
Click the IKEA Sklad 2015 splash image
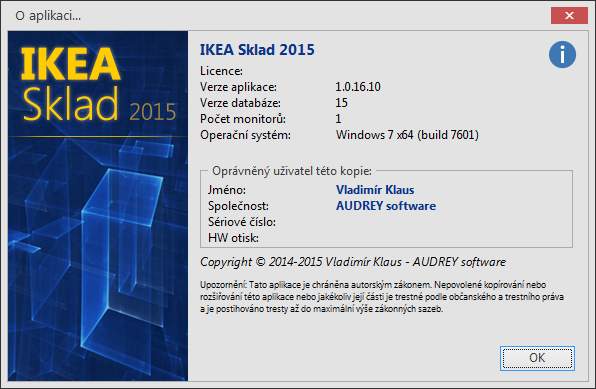(x=98, y=206)
